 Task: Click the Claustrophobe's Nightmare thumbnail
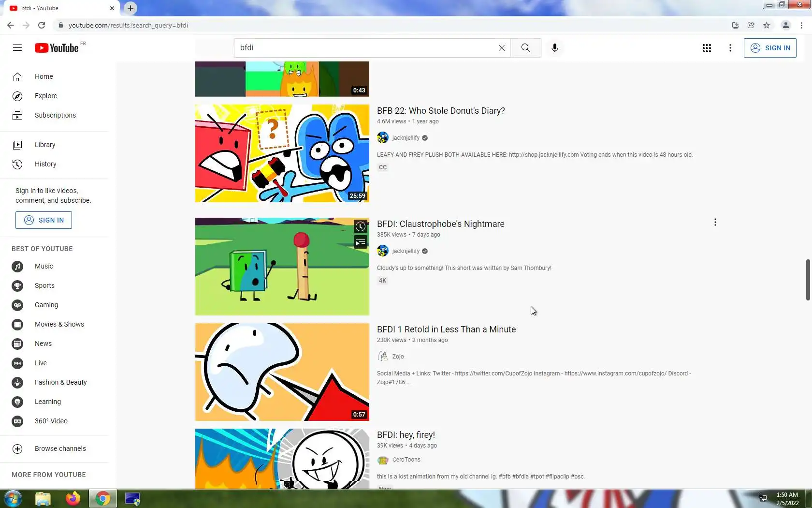pyautogui.click(x=282, y=267)
